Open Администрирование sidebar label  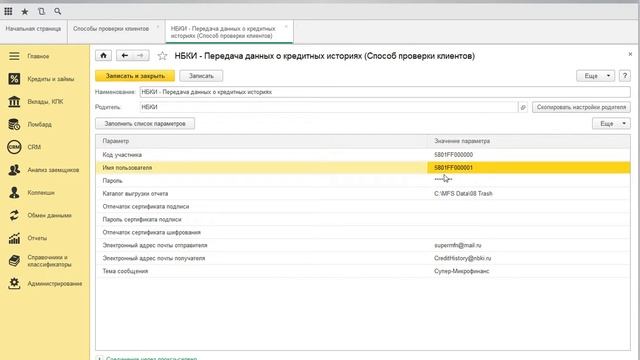(55, 283)
